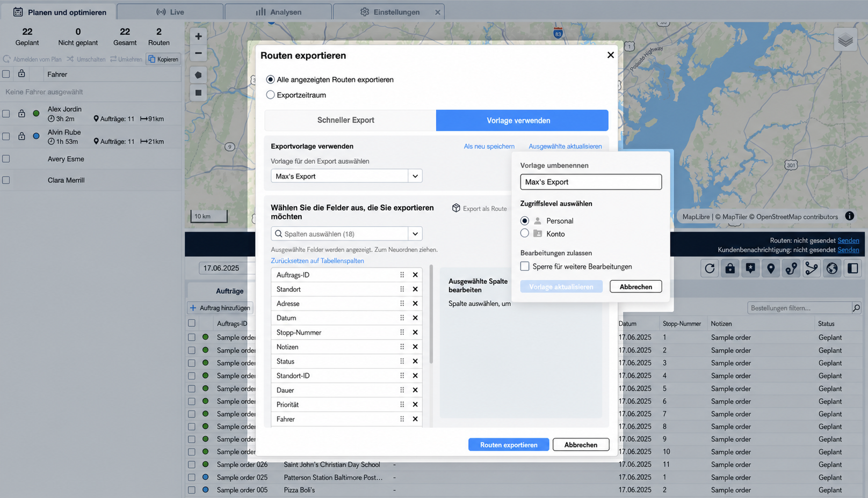Remove the Standort field with X icon

415,289
